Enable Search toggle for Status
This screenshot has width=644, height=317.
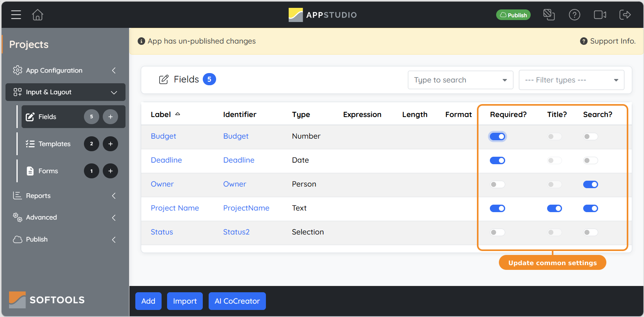pyautogui.click(x=590, y=232)
